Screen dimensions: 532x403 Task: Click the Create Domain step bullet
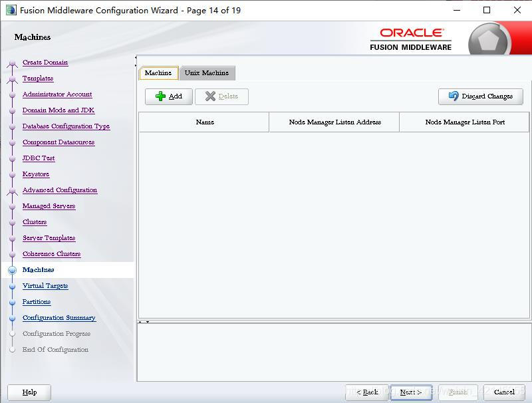click(13, 63)
